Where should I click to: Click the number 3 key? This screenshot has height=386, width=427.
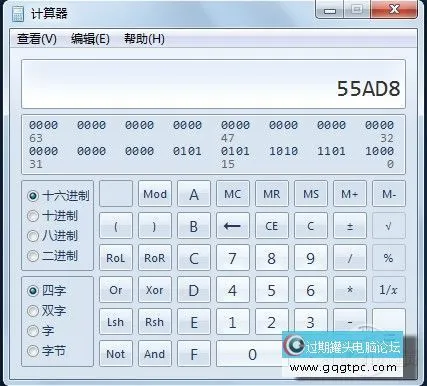(x=311, y=320)
